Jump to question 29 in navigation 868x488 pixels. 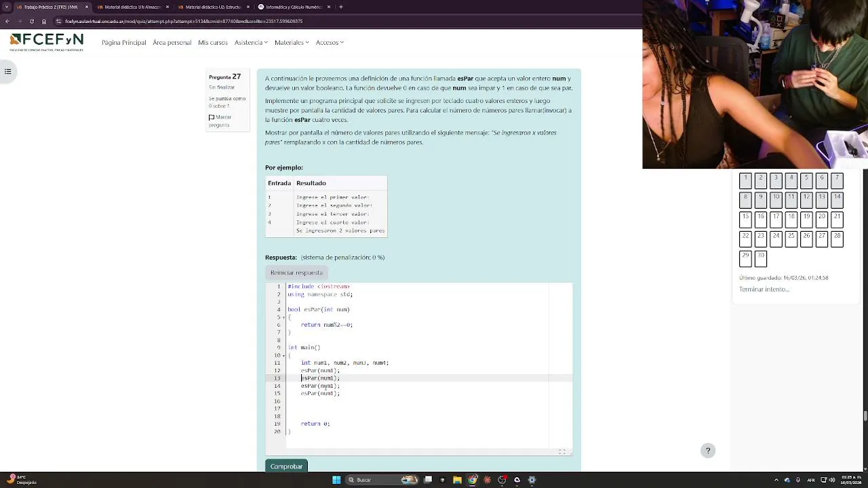click(745, 259)
